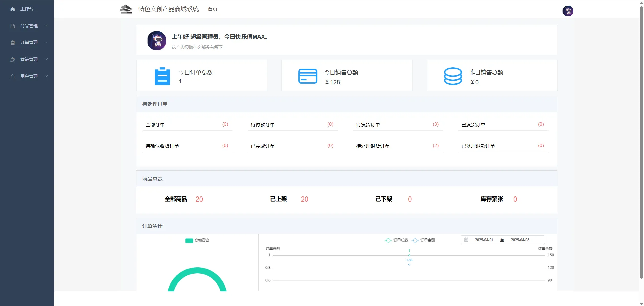Click the 2025-04-01 start date field
This screenshot has width=644, height=306.
484,240
